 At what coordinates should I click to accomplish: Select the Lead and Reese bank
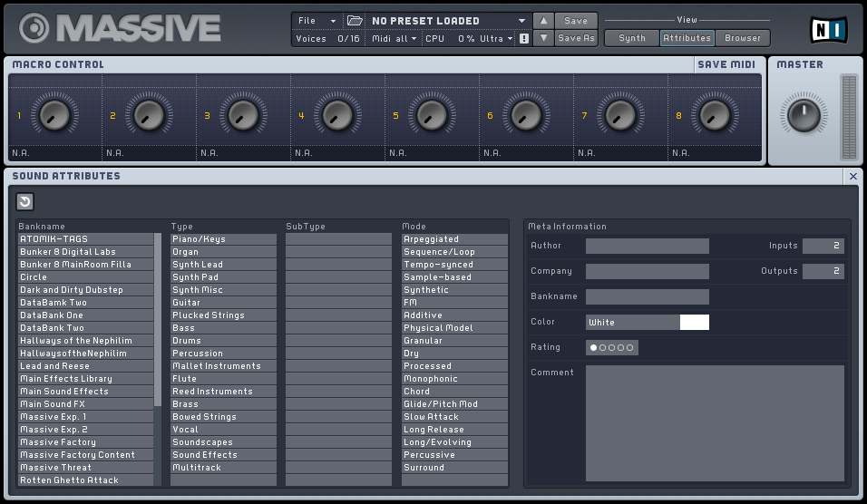(86, 366)
